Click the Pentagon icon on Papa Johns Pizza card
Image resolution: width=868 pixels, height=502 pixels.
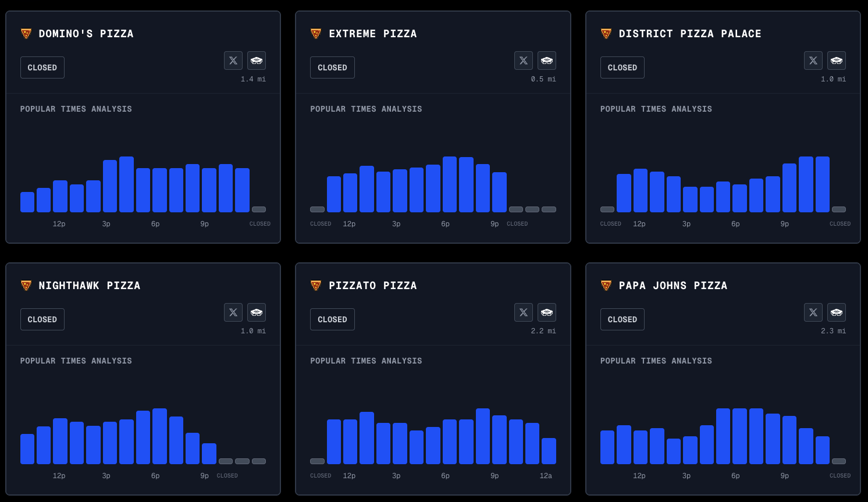[x=837, y=312]
